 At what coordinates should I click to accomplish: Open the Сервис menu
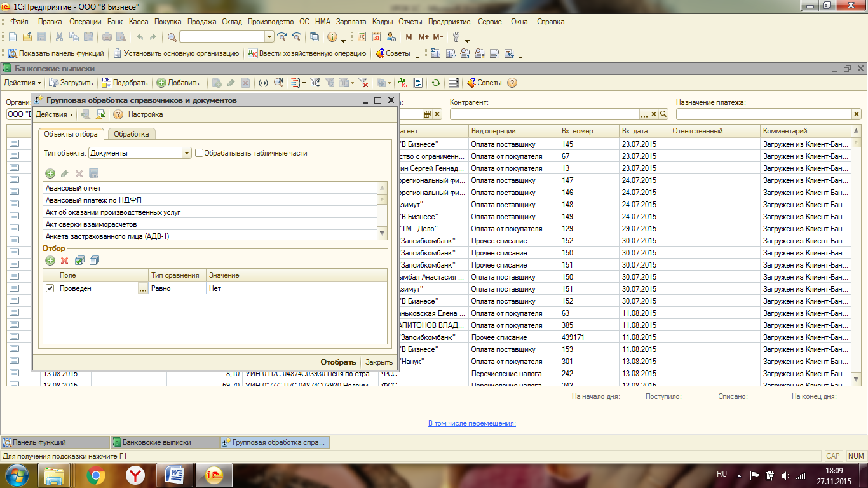point(490,22)
